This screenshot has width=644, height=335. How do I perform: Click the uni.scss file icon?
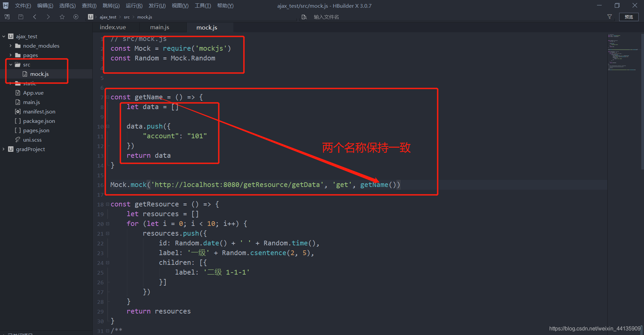18,140
